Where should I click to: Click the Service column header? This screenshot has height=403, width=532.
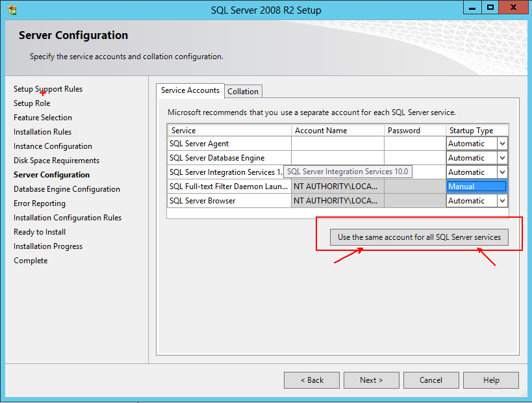(229, 131)
